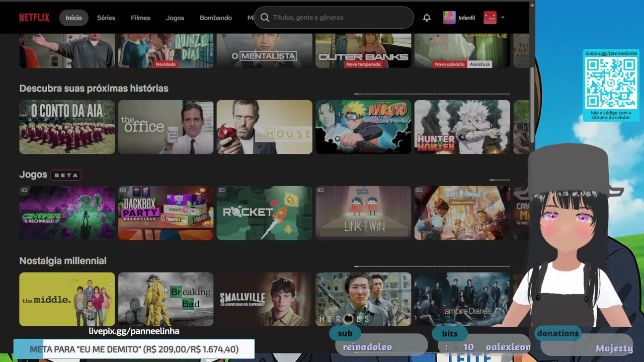Click the META PARA "EU ME DEMITO" goal bar
This screenshot has width=644, height=362.
[134, 349]
